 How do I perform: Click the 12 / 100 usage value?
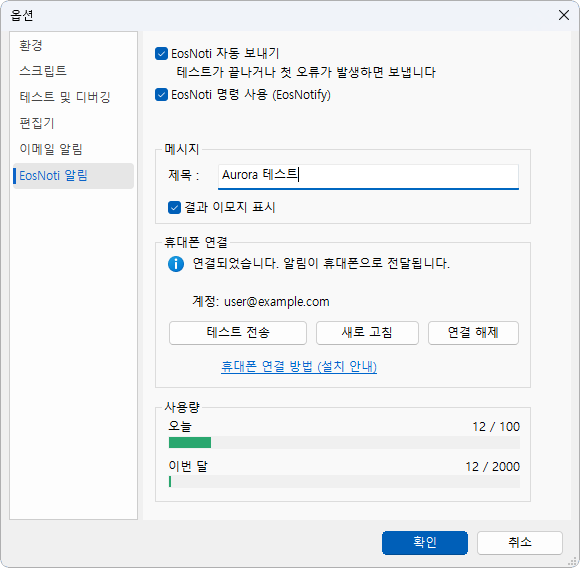coord(496,427)
